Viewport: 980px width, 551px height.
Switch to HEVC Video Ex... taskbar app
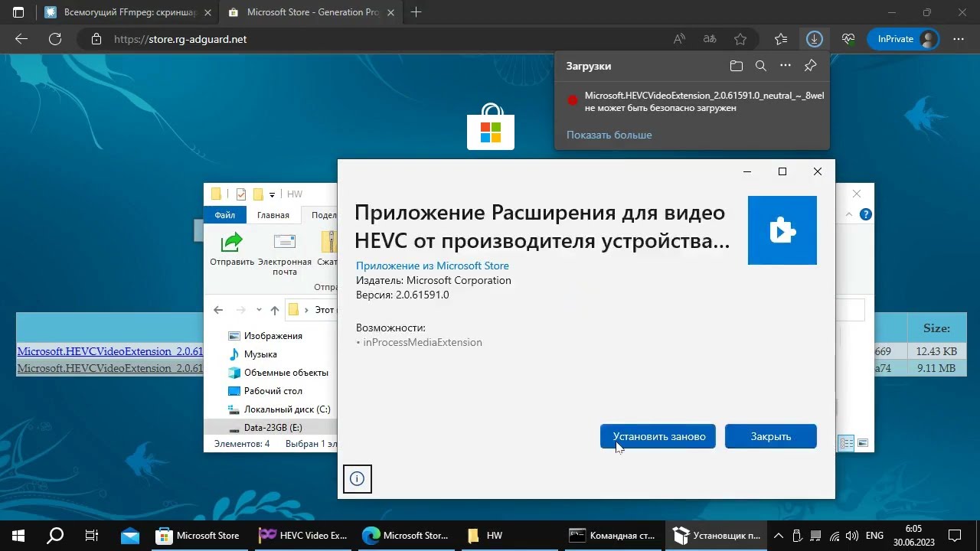[303, 536]
